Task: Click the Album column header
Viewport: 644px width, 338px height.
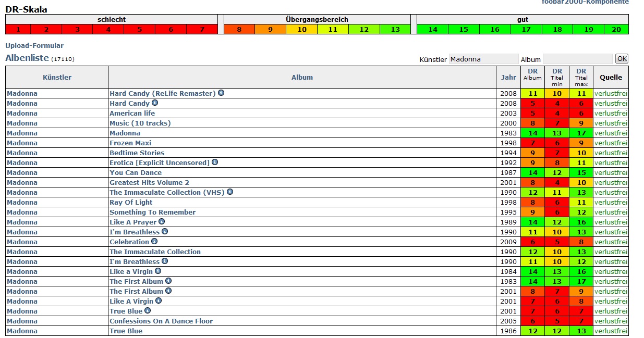Action: click(302, 77)
